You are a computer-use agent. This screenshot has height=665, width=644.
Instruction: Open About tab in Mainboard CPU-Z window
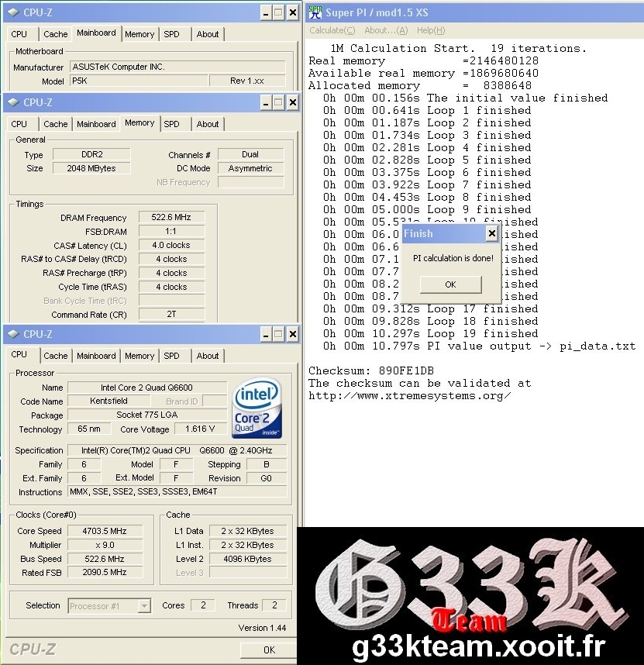point(208,34)
